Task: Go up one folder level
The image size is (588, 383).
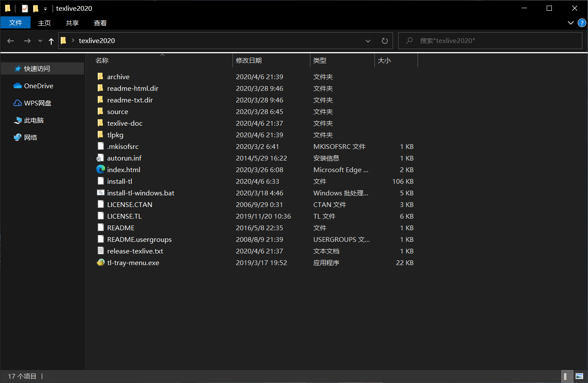Action: pos(51,41)
